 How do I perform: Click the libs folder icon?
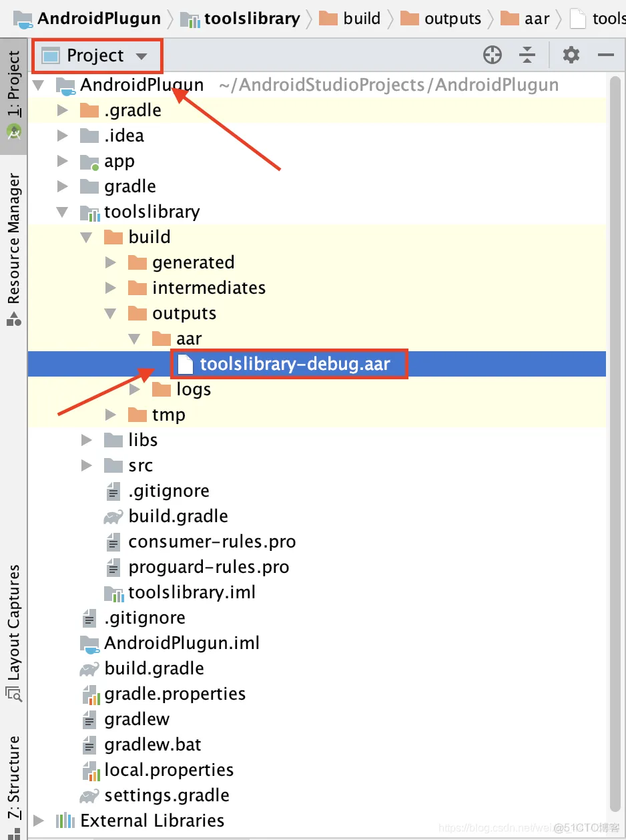[x=113, y=440]
